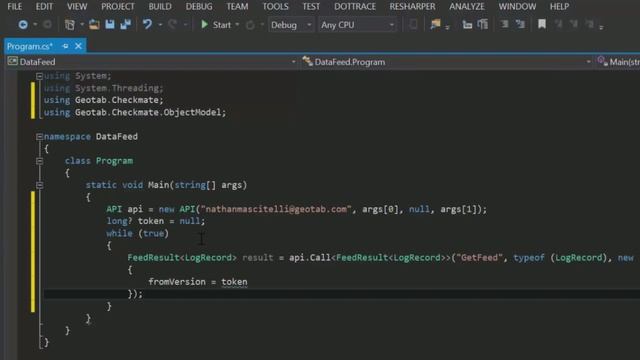Open the Main member navigation dropdown
Image resolution: width=640 pixels, height=360 pixels.
point(618,62)
